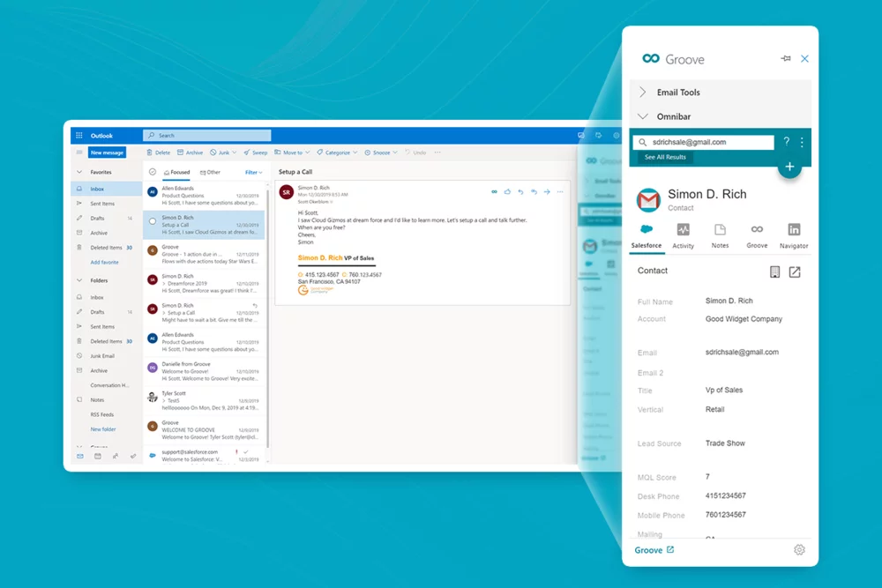Open contact in Salesforce external icon
Image resolution: width=882 pixels, height=588 pixels.
(x=795, y=272)
